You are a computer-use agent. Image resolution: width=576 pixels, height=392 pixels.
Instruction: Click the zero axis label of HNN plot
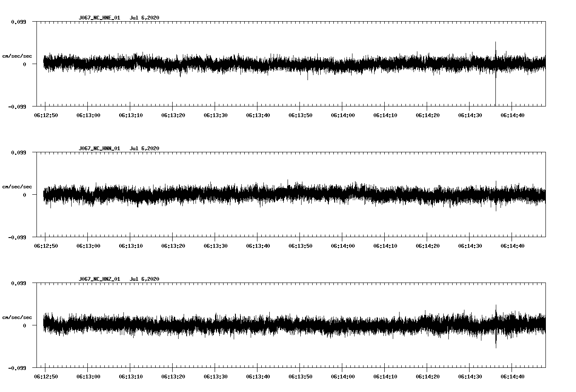[x=25, y=195]
